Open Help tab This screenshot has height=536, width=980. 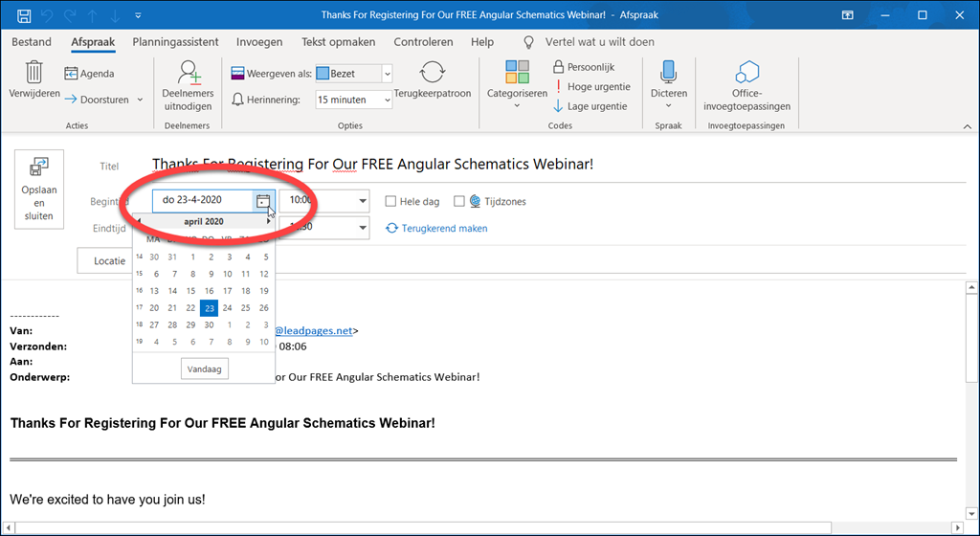pyautogui.click(x=482, y=42)
